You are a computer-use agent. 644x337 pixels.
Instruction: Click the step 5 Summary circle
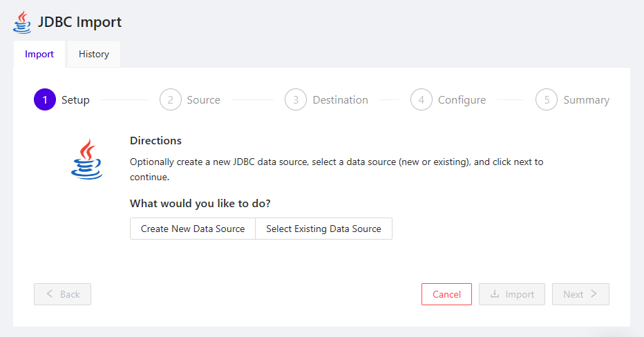(547, 100)
